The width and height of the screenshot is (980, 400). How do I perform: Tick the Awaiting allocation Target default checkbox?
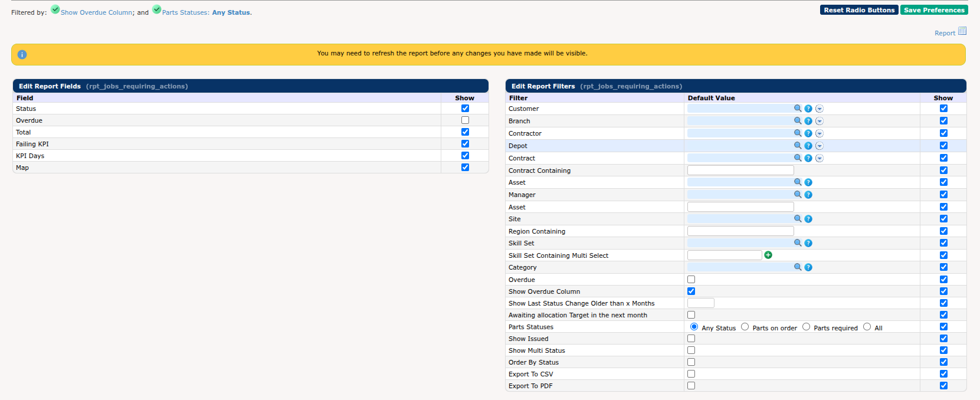click(691, 315)
